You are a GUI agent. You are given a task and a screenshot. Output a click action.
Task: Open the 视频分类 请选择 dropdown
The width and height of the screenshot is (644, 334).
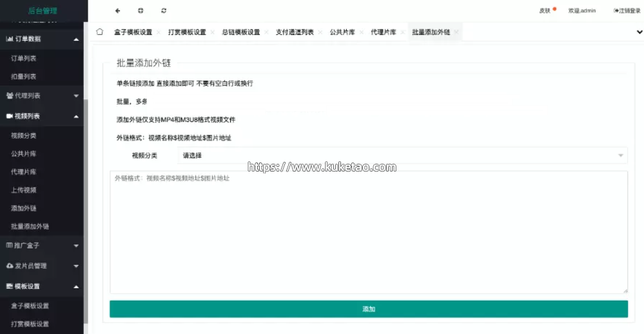402,155
